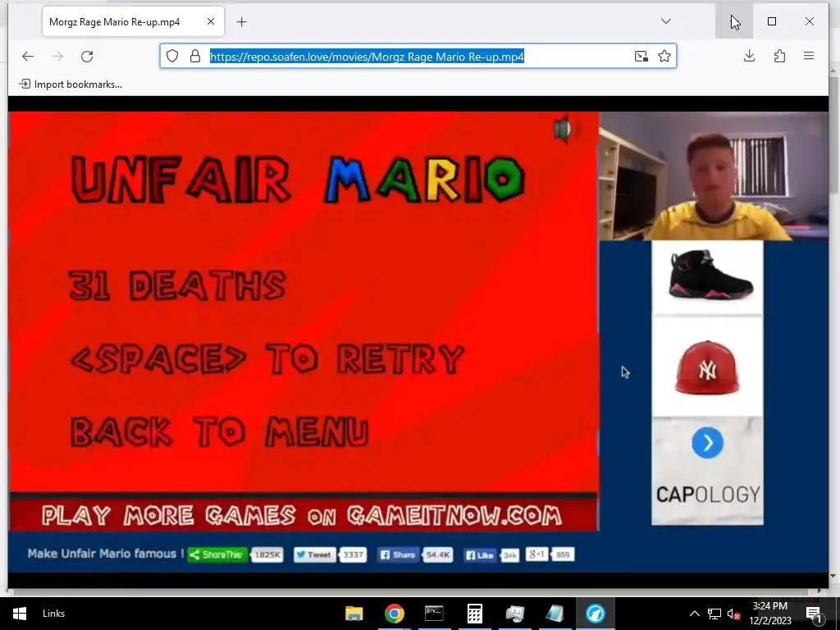Open video in picture-in-picture

pyautogui.click(x=641, y=57)
